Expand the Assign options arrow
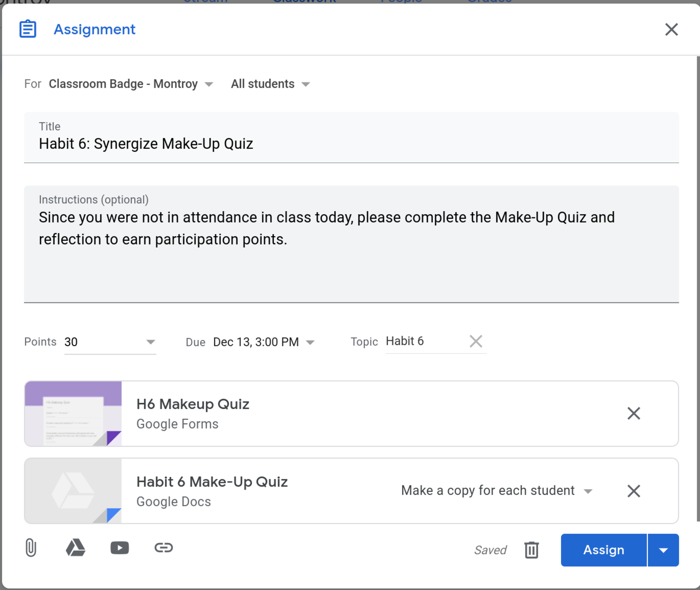Screen dimensions: 700x590 point(663,550)
